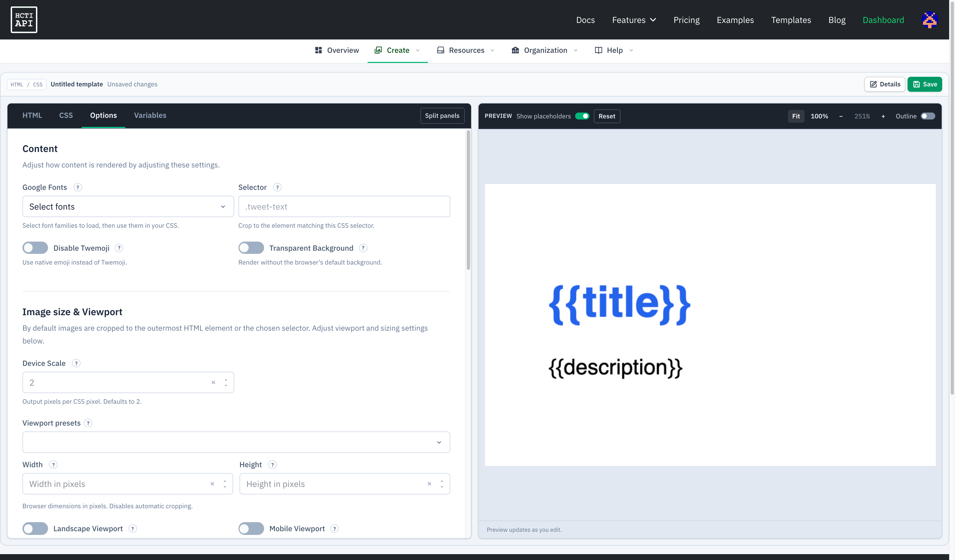Clear the Height field with X
Screen dimensions: 955x560
(429, 484)
